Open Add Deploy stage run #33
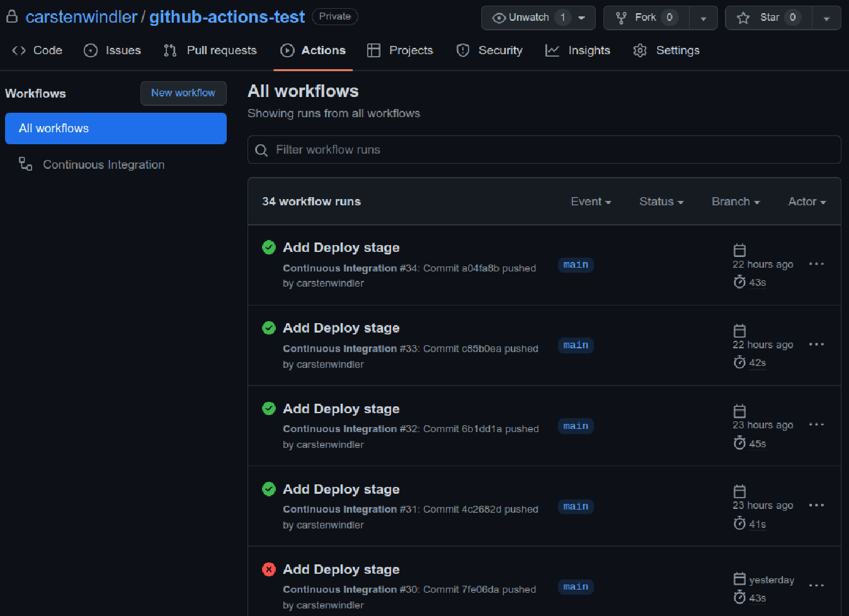This screenshot has width=849, height=616. point(341,328)
